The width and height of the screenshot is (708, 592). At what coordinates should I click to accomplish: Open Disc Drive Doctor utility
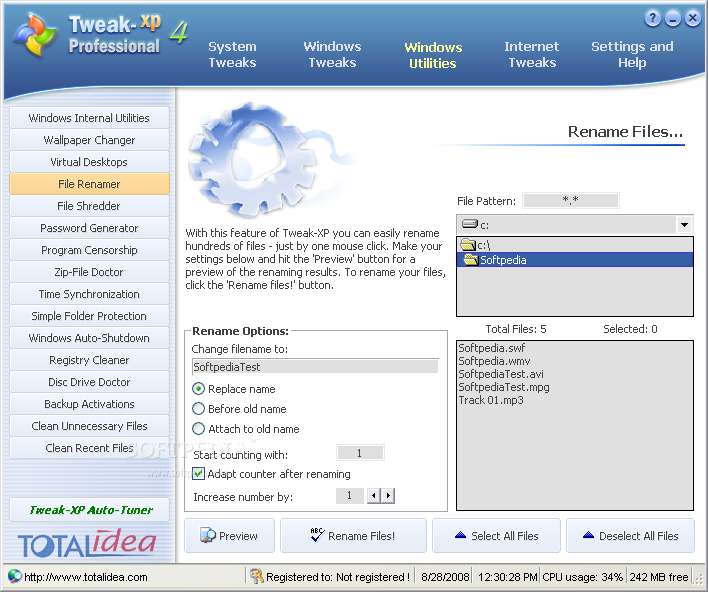(x=89, y=382)
